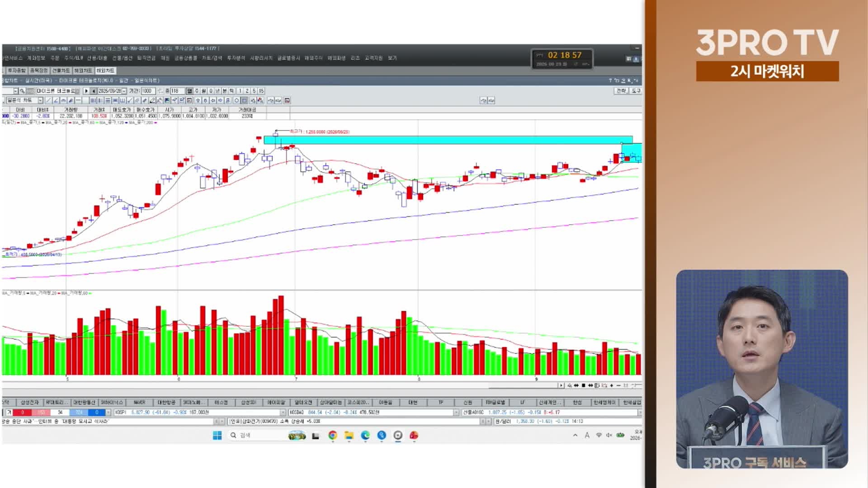This screenshot has height=488, width=868.
Task: Toggle the 년 (yearly) period button
Action: [x=217, y=91]
